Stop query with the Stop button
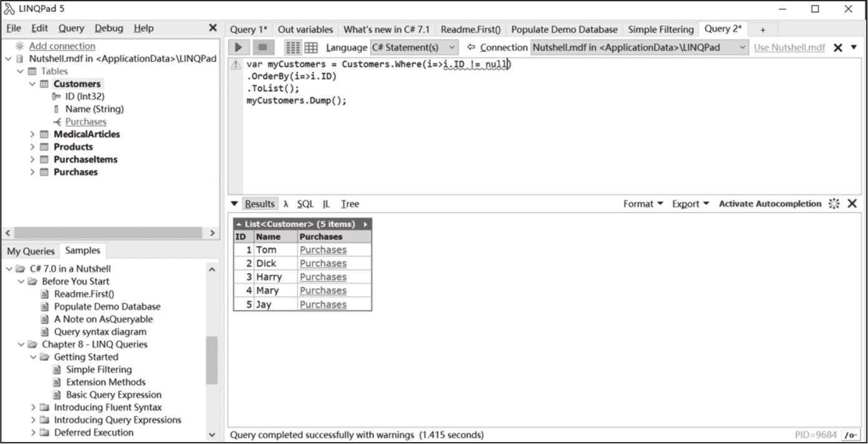The width and height of the screenshot is (868, 444). pos(263,47)
